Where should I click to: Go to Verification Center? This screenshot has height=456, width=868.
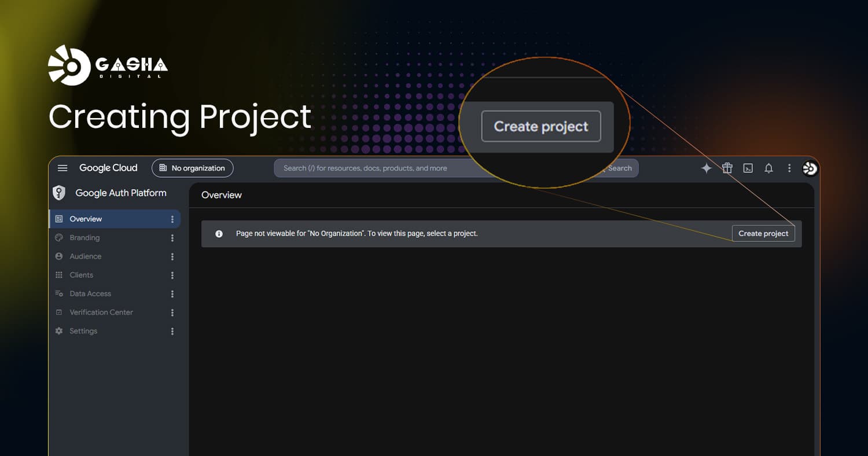click(x=101, y=312)
